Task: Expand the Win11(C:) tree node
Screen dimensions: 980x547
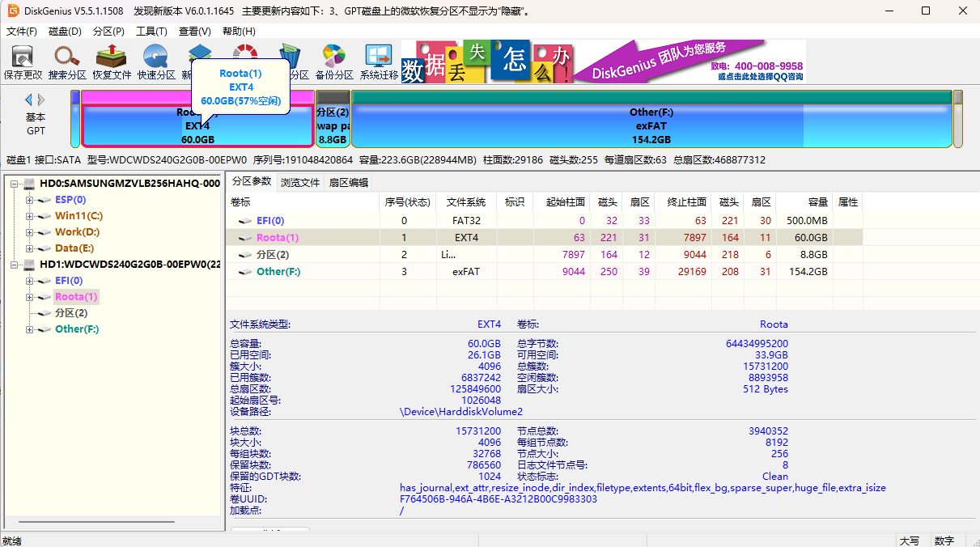Action: [30, 216]
